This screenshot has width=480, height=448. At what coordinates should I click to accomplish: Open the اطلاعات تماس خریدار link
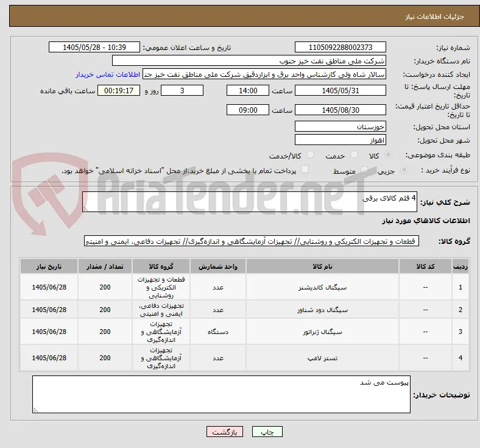coord(108,74)
